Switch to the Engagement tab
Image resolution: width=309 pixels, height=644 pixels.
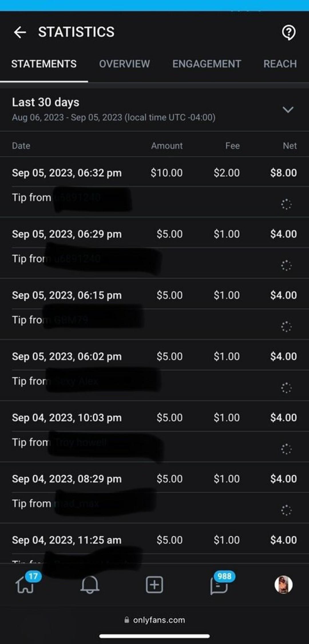(207, 64)
